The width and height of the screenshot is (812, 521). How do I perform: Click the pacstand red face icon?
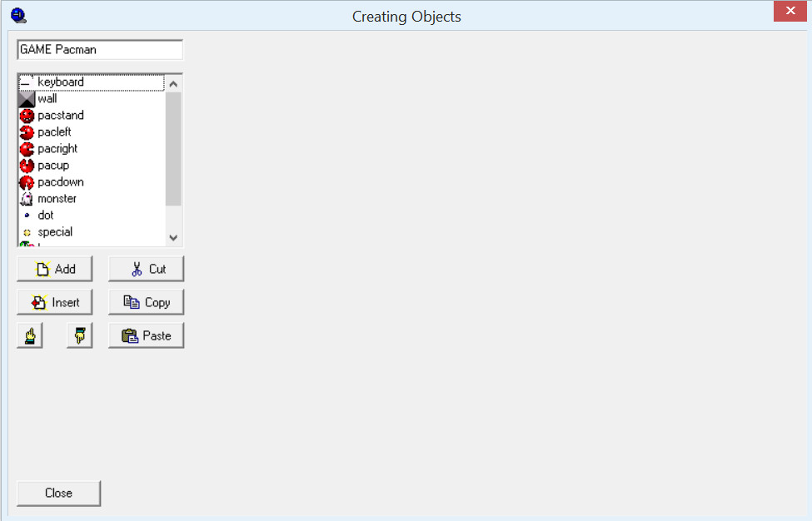pyautogui.click(x=27, y=116)
